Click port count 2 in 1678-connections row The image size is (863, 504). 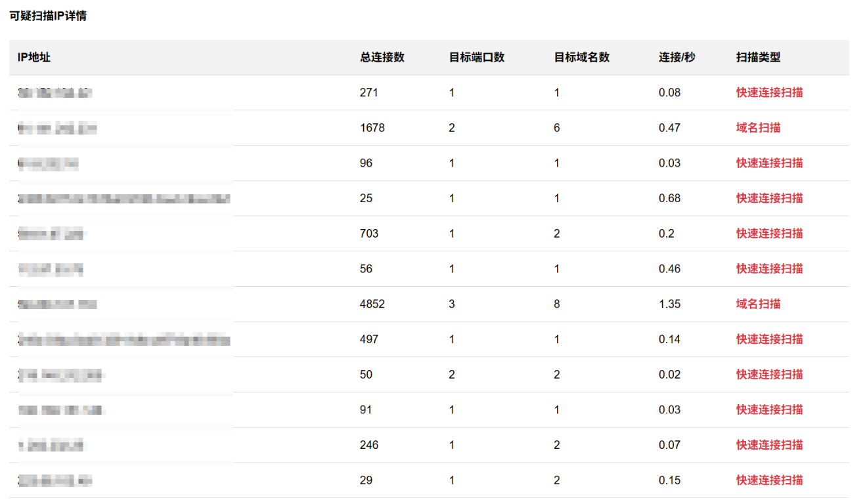(452, 128)
